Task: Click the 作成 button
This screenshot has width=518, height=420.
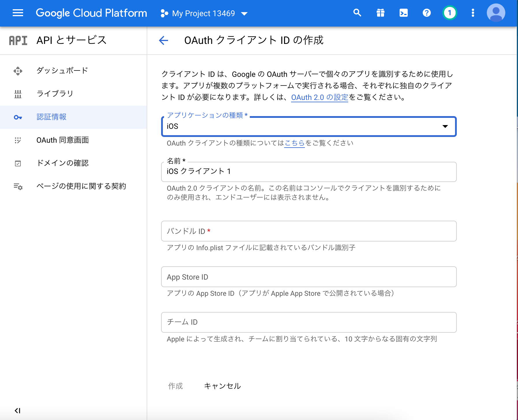Action: [x=175, y=386]
